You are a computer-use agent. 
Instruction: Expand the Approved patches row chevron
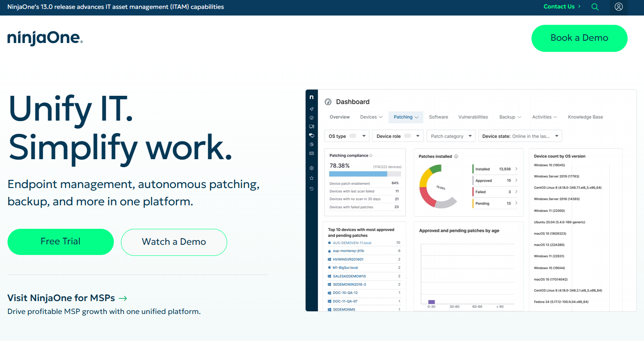coord(516,180)
